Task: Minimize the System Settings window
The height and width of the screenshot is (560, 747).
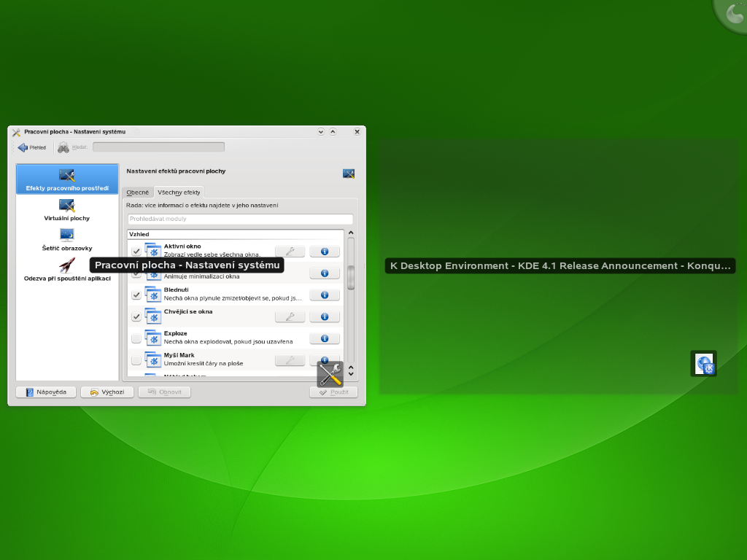Action: pos(321,132)
